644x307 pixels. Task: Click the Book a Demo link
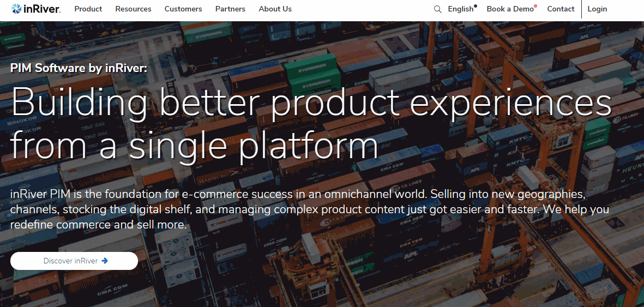click(x=510, y=9)
